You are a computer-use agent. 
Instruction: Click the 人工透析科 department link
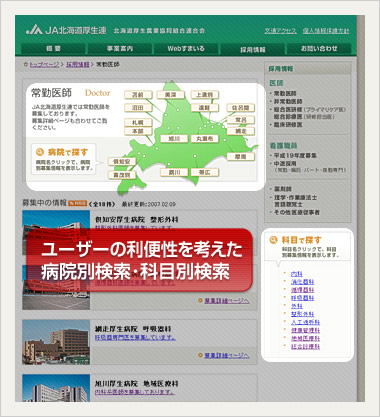(x=305, y=322)
